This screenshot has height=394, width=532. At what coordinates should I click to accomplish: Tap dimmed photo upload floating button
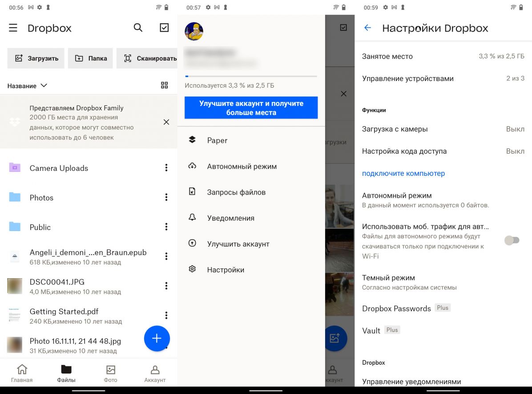click(x=336, y=338)
